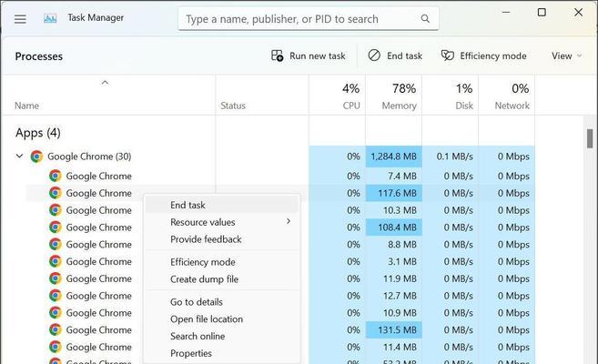The width and height of the screenshot is (598, 364).
Task: Open the hamburger navigation menu
Action: coord(20,19)
